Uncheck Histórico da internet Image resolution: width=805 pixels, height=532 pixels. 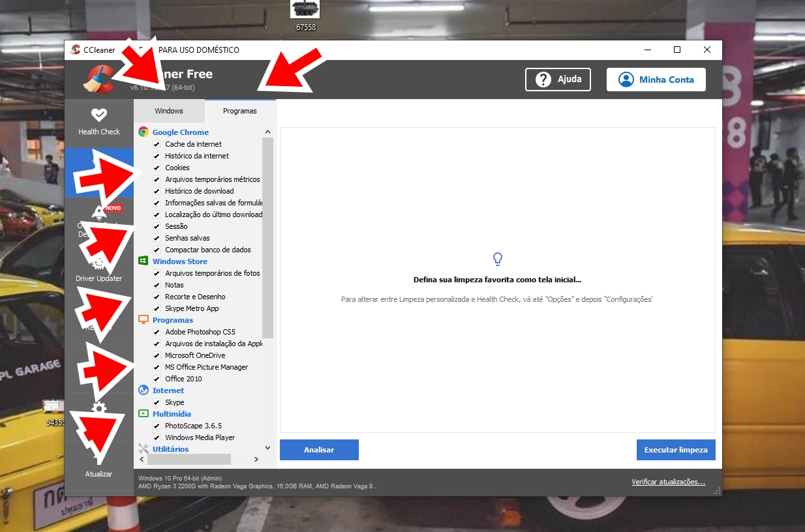pyautogui.click(x=157, y=156)
